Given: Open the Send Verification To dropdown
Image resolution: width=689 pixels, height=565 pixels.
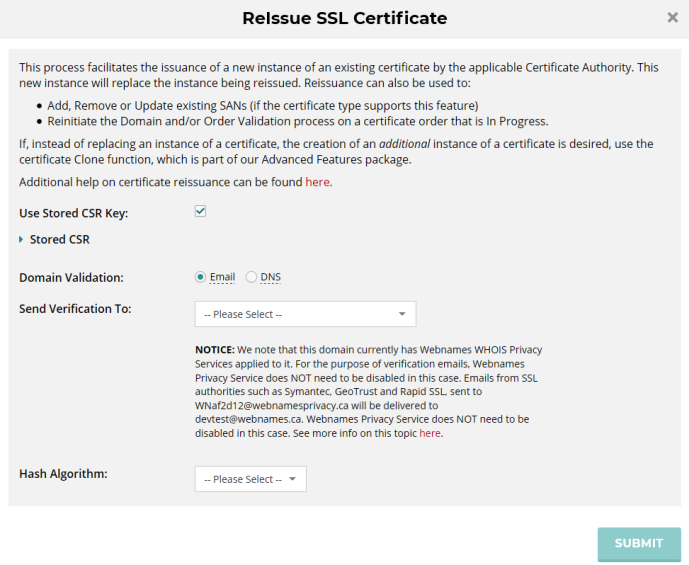Looking at the screenshot, I should (305, 314).
